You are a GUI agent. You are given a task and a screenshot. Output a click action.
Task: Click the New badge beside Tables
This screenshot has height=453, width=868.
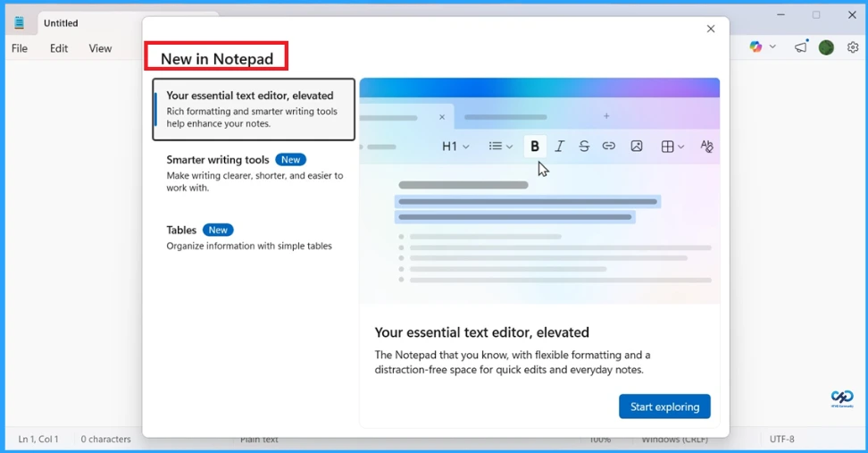click(x=218, y=230)
